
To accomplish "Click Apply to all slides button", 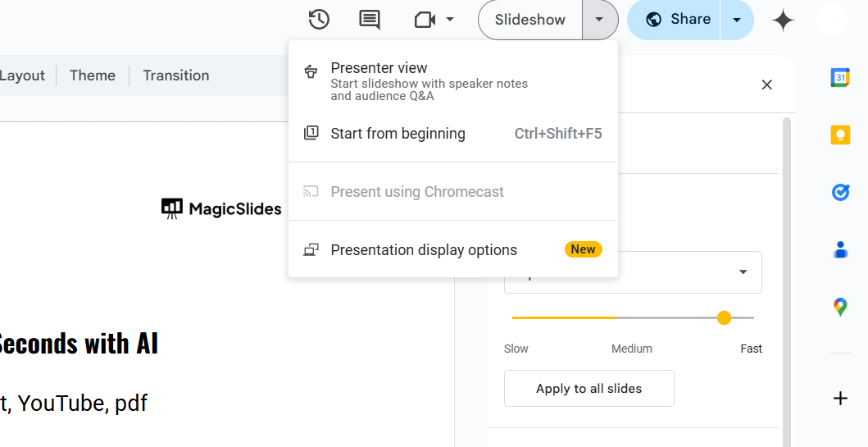I will point(589,389).
